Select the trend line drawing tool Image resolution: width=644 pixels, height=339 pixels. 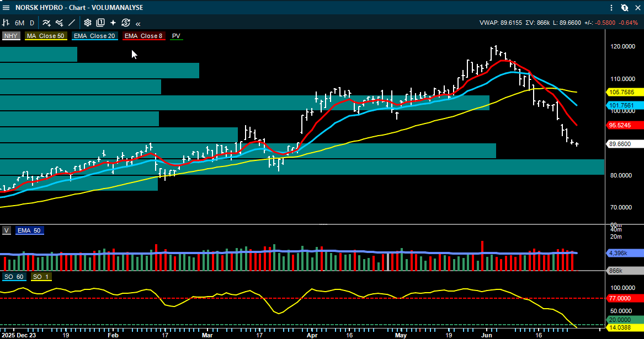[x=72, y=23]
